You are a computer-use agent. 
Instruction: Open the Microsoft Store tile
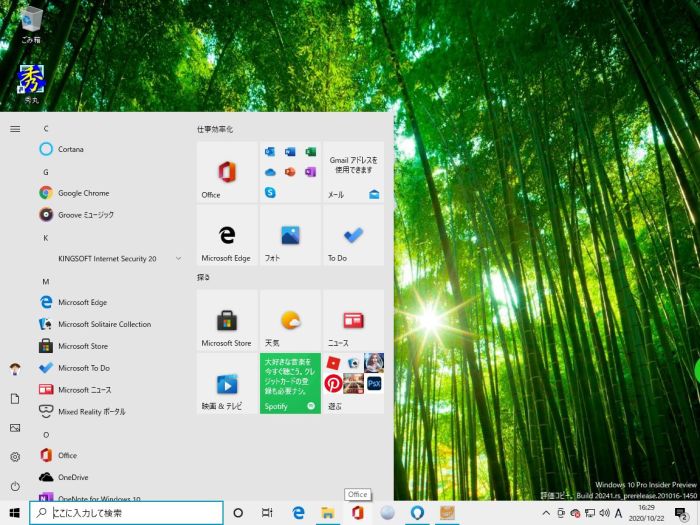[226, 320]
